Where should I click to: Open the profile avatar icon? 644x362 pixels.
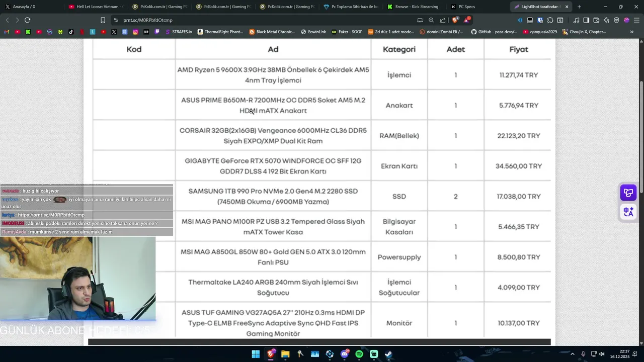[626, 20]
